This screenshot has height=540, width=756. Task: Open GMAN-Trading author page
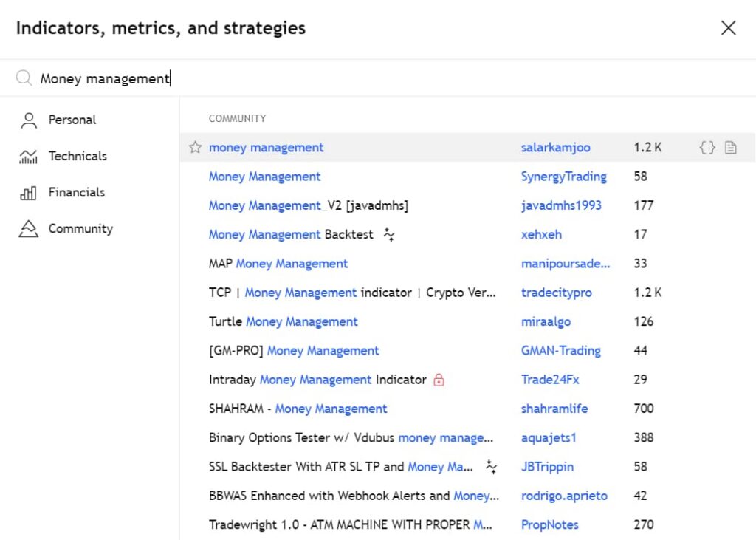click(x=560, y=351)
